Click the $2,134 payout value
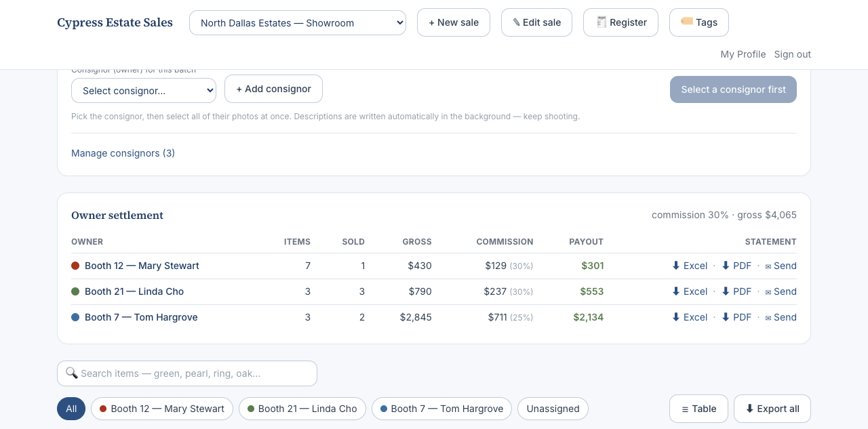Viewport: 868px width, 429px height. tap(589, 317)
